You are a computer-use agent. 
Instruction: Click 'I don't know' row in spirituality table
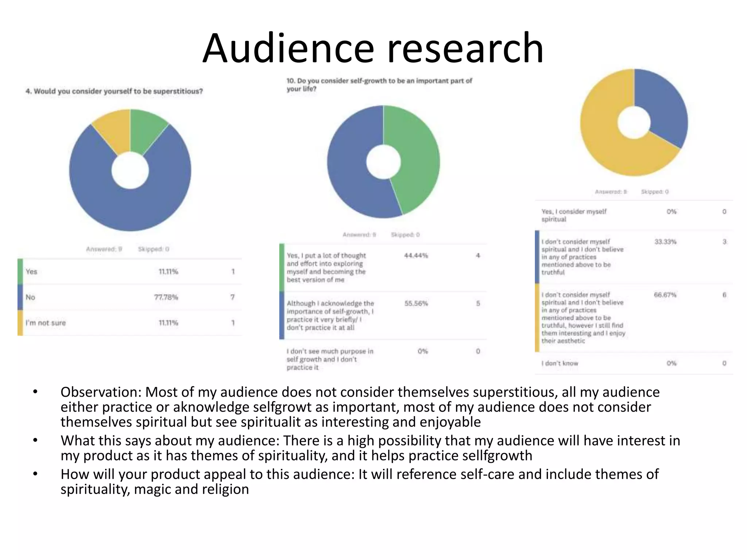634,363
